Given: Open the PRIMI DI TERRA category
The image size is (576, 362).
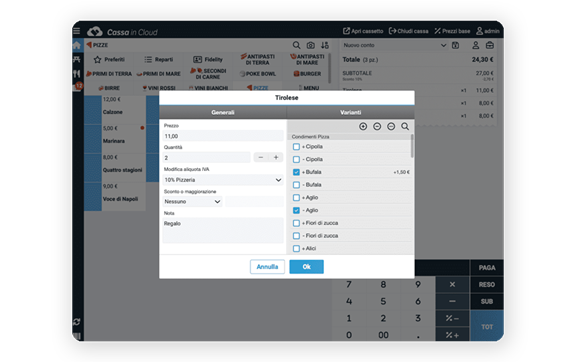Looking at the screenshot, I should pos(109,74).
